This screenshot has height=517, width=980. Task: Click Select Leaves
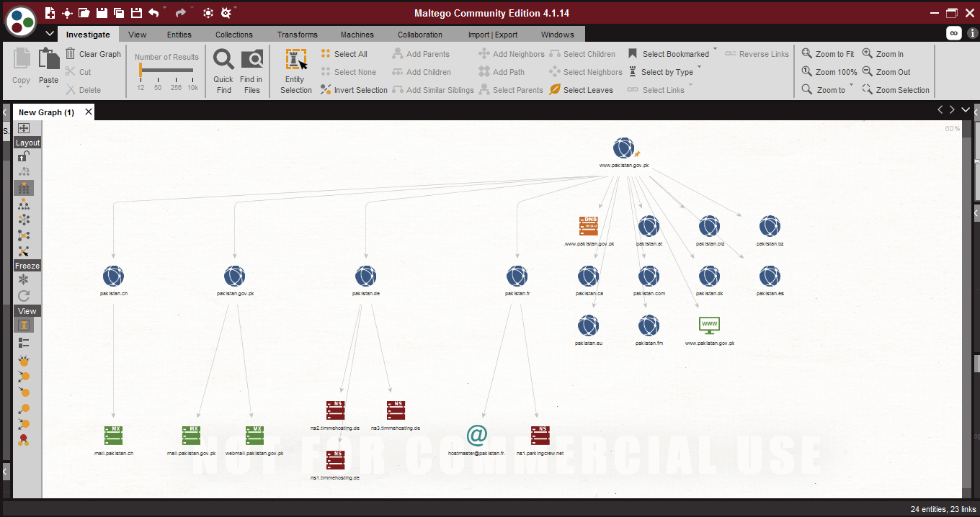point(582,90)
